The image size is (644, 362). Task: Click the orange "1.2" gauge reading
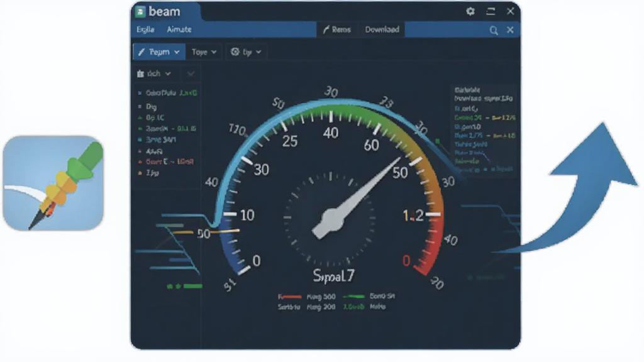pos(413,216)
